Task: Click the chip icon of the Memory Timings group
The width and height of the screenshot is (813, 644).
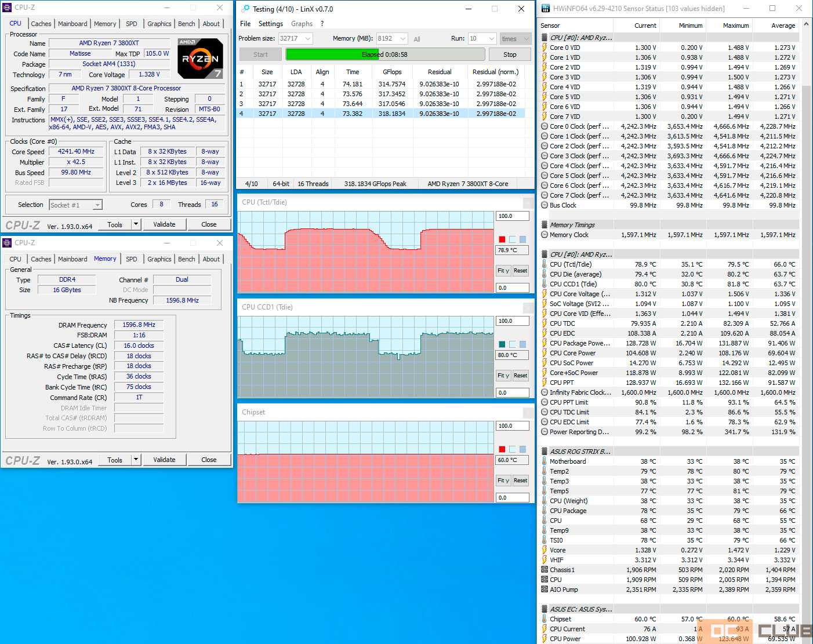Action: pyautogui.click(x=544, y=225)
